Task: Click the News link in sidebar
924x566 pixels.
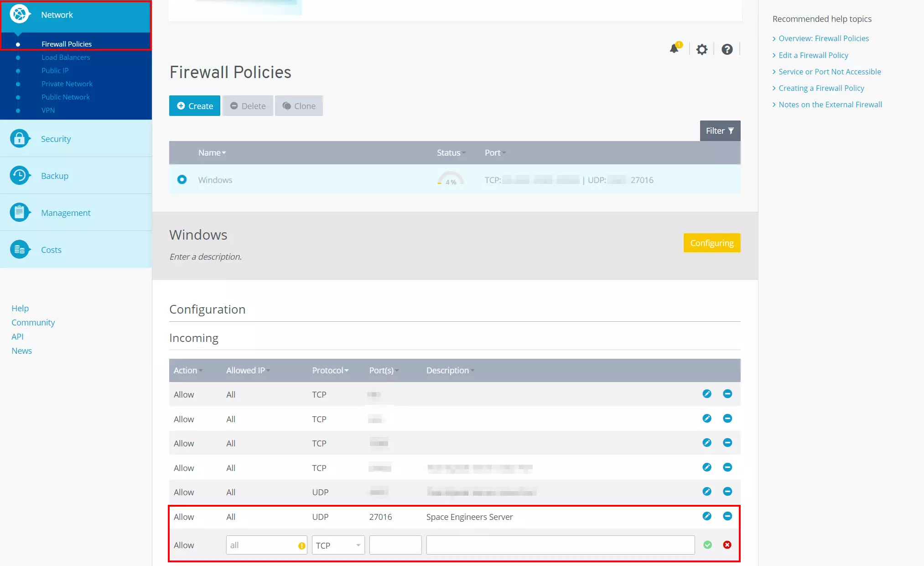Action: coord(21,351)
